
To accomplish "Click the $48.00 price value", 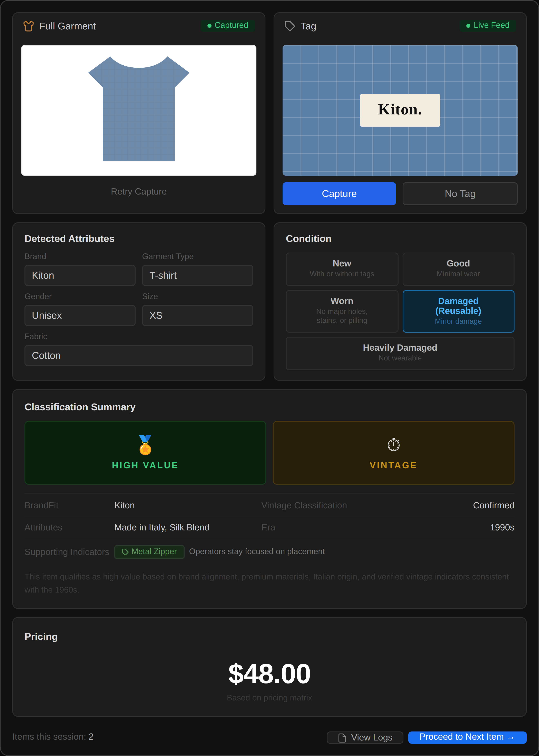I will click(x=269, y=674).
